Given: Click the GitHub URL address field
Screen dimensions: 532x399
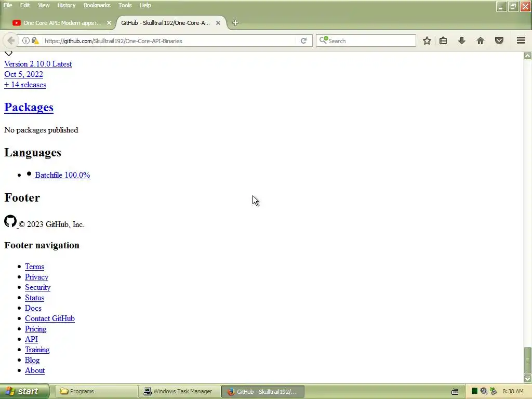Looking at the screenshot, I should pyautogui.click(x=170, y=41).
